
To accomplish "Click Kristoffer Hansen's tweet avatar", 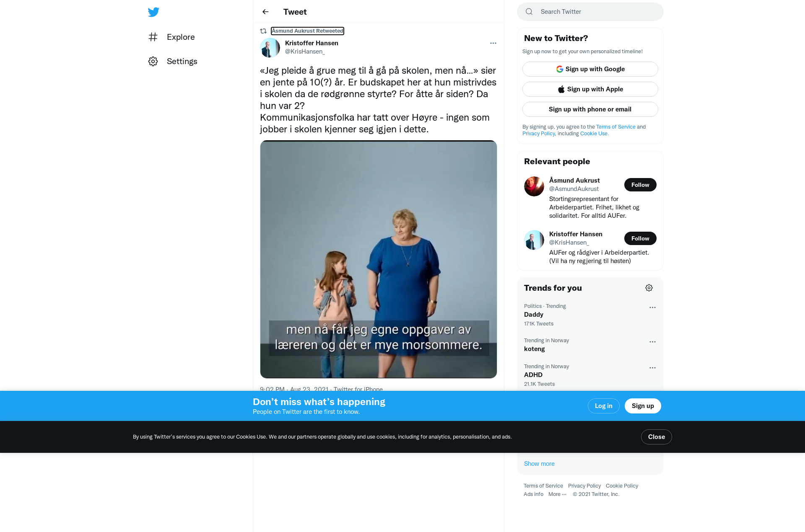I will [270, 48].
